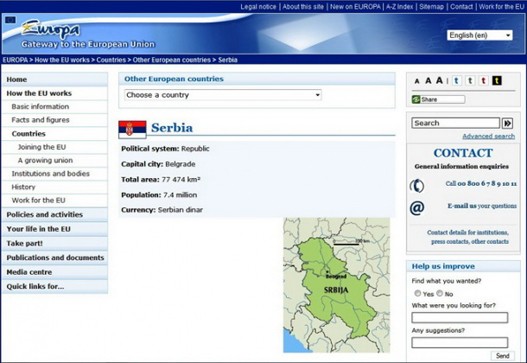Open Quick links for... section

click(x=55, y=287)
